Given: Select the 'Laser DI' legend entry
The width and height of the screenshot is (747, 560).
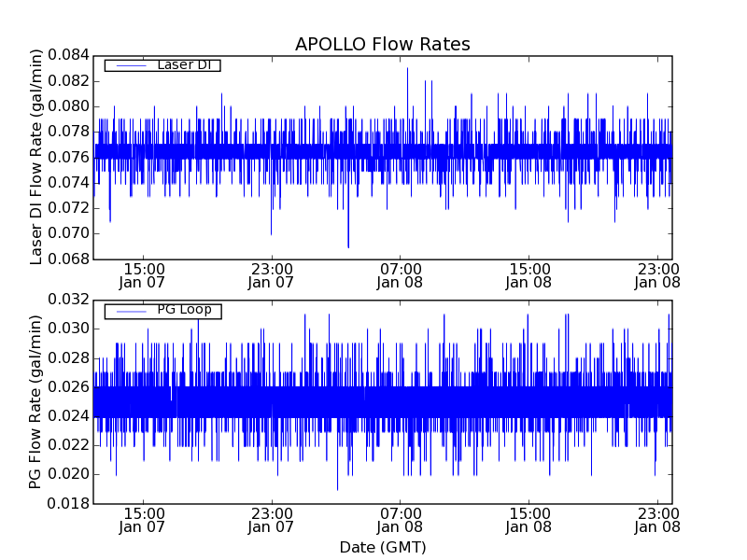Looking at the screenshot, I should (x=162, y=64).
